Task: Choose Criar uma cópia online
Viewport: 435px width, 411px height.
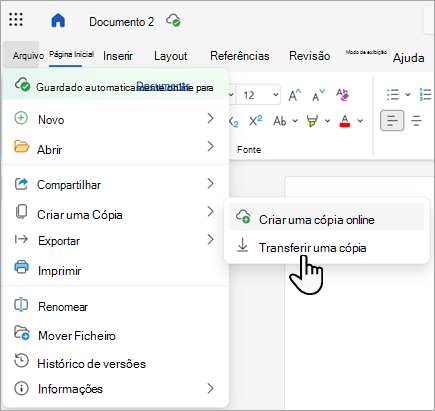Action: click(327, 218)
